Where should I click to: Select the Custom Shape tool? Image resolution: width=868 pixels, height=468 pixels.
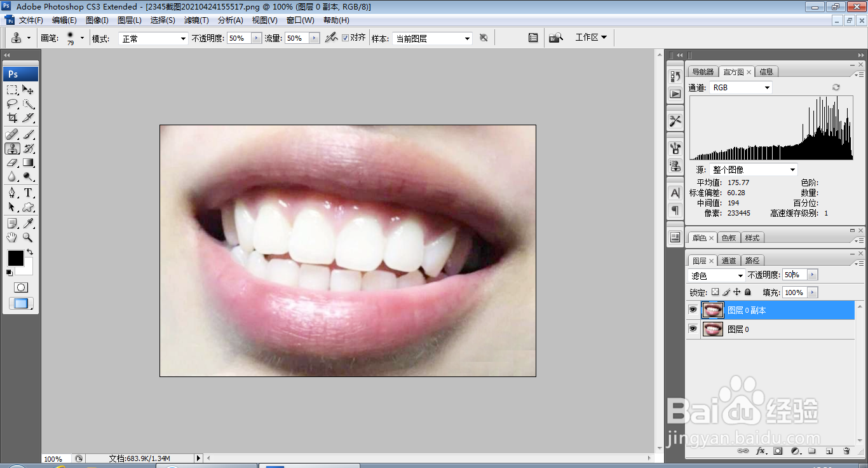28,207
